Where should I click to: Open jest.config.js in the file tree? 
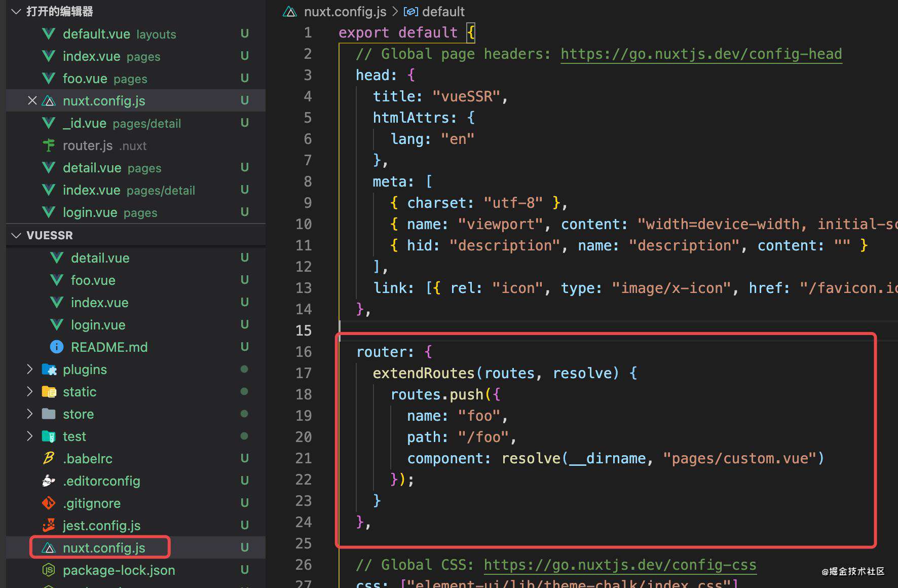(x=136, y=526)
